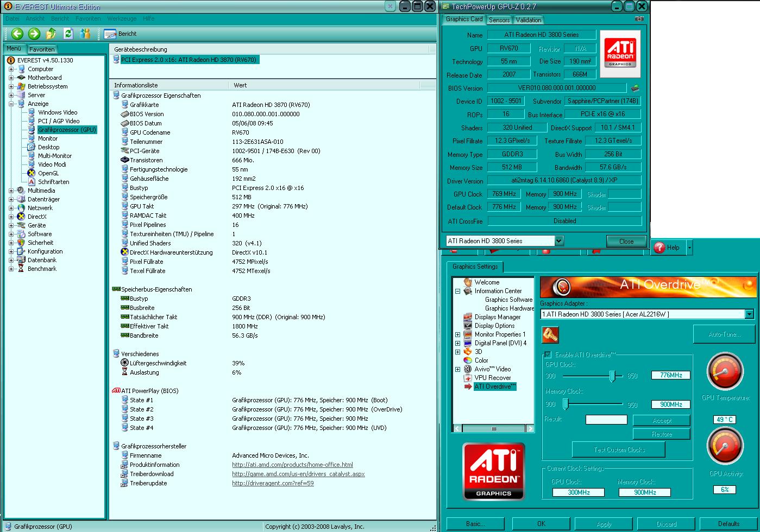Image resolution: width=760 pixels, height=532 pixels.
Task: Select Desktop entry in Anzeige tree
Action: pos(49,147)
